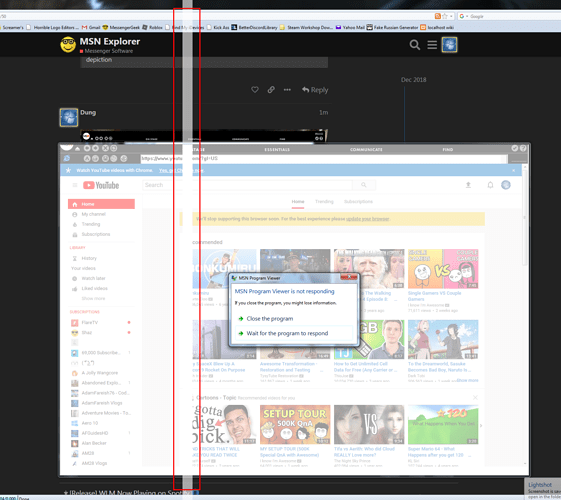Screen dimensions: 561x500
Task: Reply to the post
Action: click(315, 90)
